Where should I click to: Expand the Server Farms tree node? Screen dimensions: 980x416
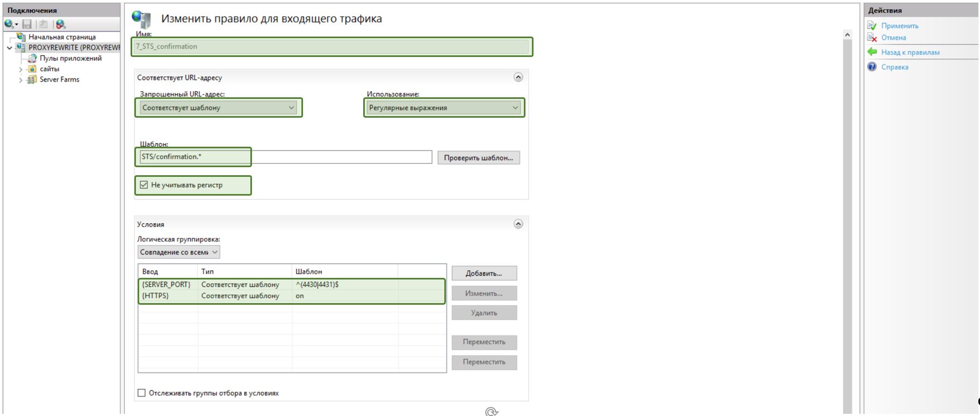tap(21, 80)
